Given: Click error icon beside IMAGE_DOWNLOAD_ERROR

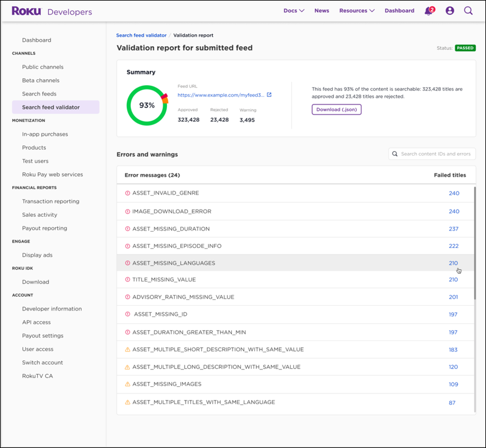Looking at the screenshot, I should click(127, 211).
